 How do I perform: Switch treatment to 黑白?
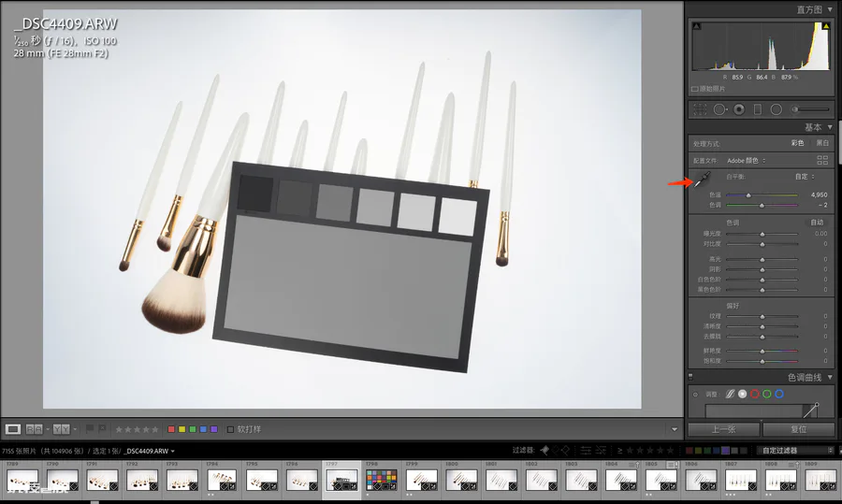pyautogui.click(x=822, y=143)
